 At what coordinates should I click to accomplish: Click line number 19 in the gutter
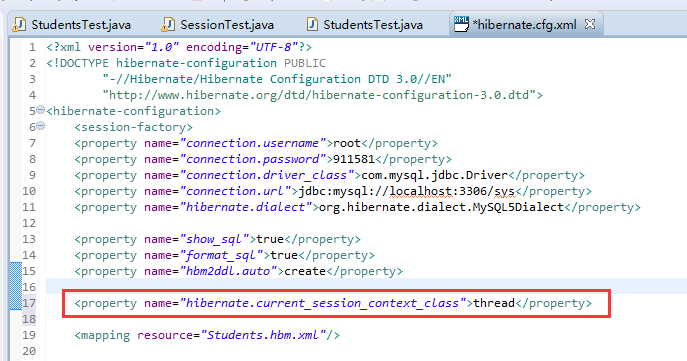click(29, 335)
